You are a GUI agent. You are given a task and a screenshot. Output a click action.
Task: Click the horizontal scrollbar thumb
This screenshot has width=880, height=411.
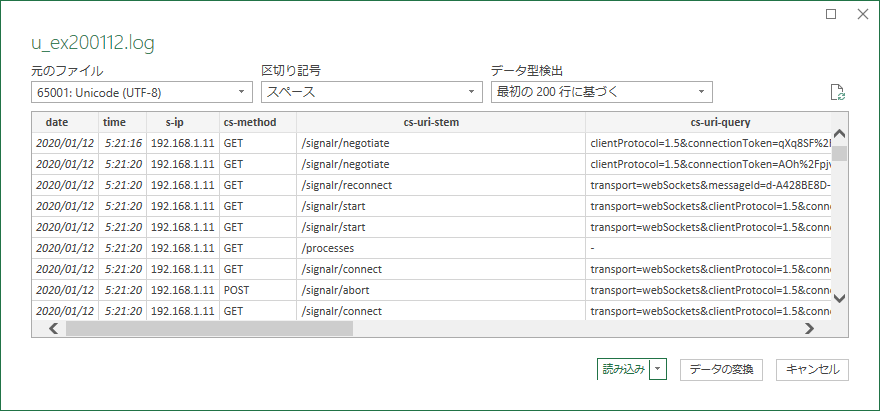click(209, 328)
